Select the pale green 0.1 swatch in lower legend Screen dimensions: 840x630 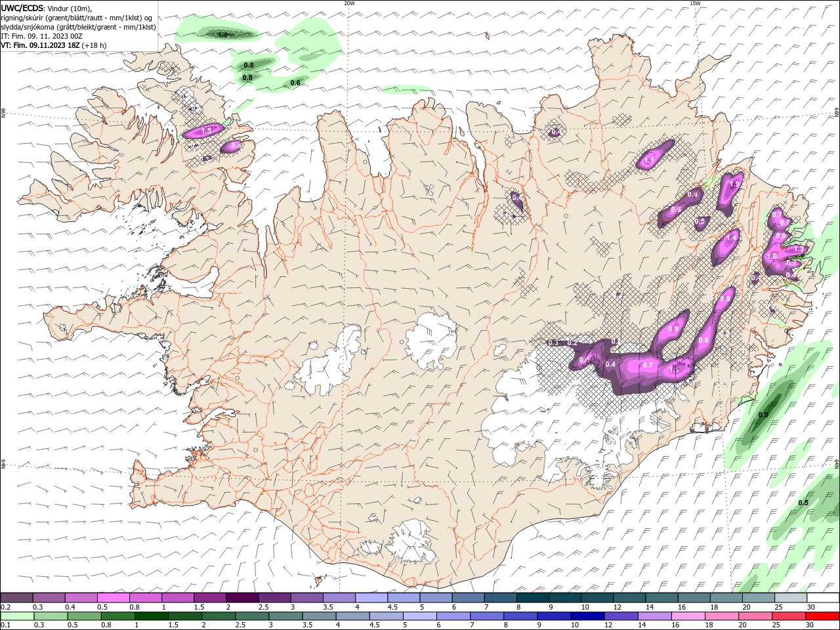[16, 616]
